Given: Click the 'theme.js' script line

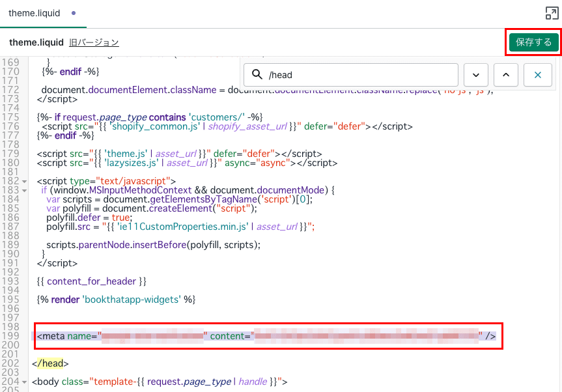Looking at the screenshot, I should click(x=179, y=154).
